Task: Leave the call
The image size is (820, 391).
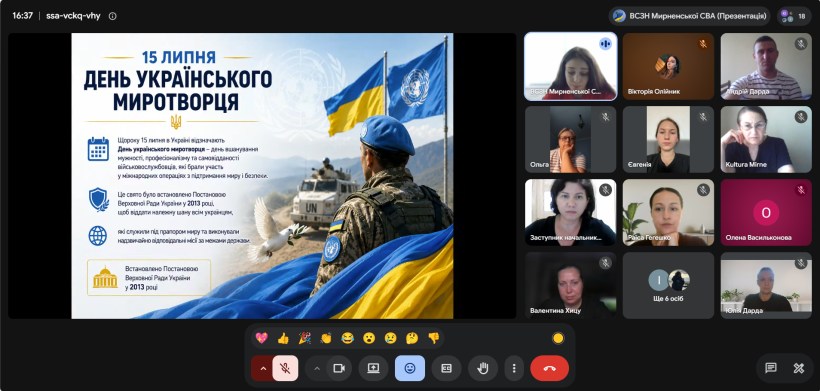Action: [550, 368]
